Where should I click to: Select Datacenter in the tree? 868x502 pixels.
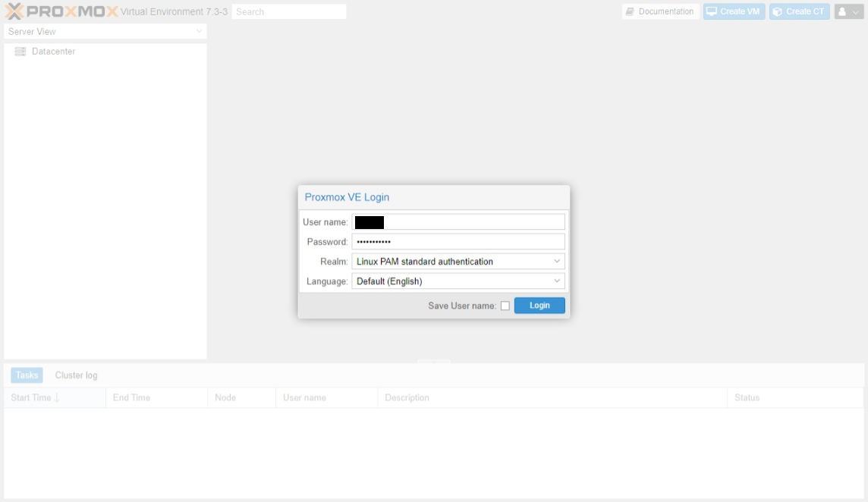(53, 52)
